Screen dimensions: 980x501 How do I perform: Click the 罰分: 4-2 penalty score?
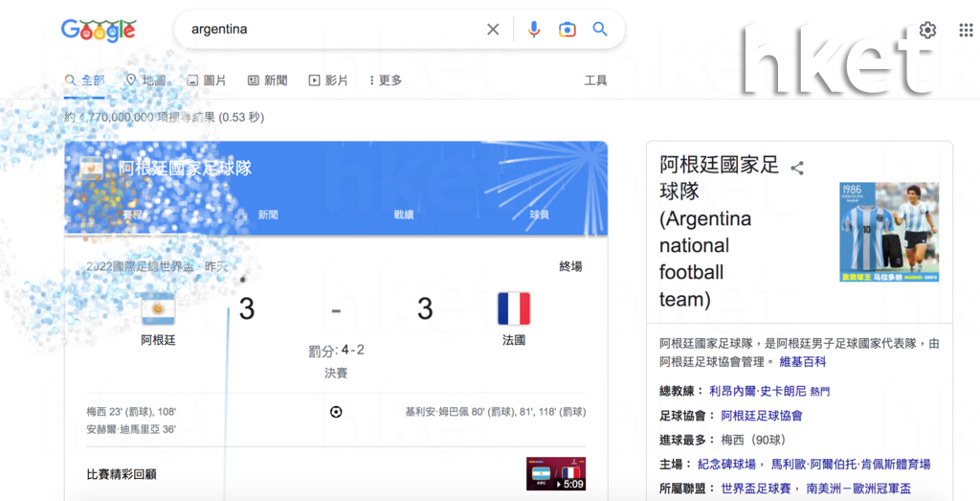(336, 351)
